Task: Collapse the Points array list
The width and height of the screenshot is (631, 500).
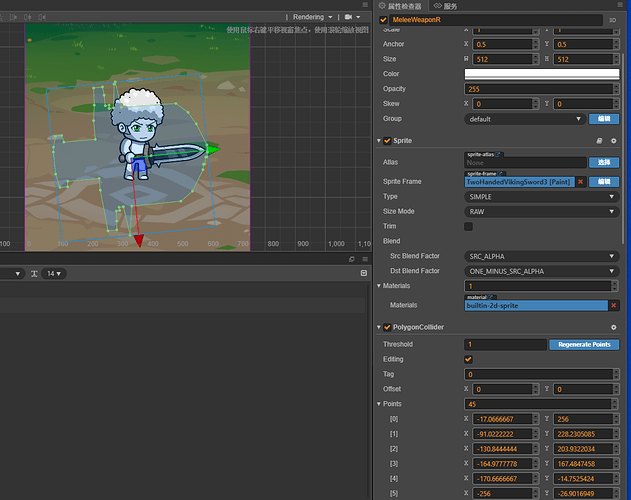Action: [x=378, y=403]
